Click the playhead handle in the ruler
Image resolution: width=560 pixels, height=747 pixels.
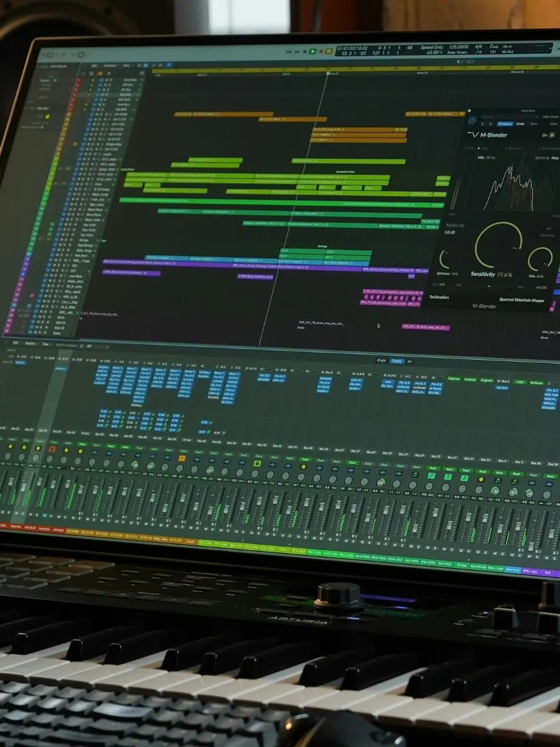pos(327,73)
